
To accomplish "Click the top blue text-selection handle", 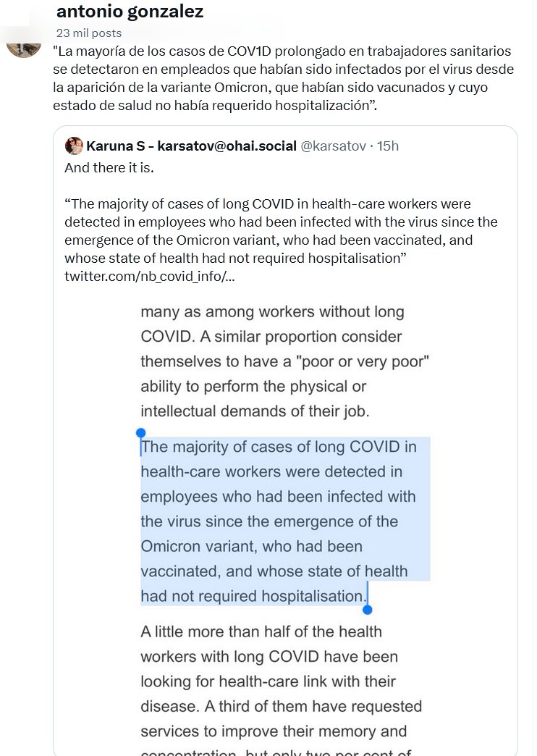I will click(140, 433).
